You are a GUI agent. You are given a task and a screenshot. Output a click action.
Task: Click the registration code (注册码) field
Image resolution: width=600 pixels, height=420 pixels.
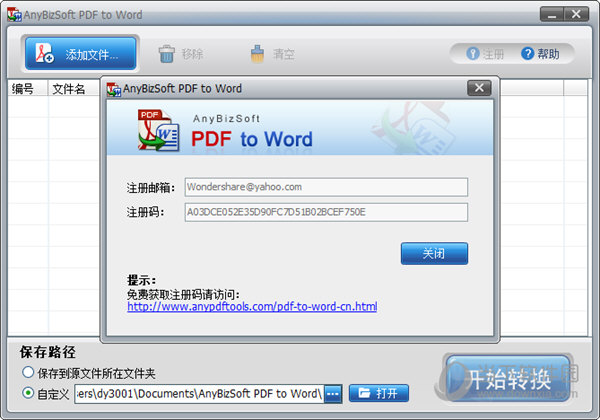tap(326, 212)
